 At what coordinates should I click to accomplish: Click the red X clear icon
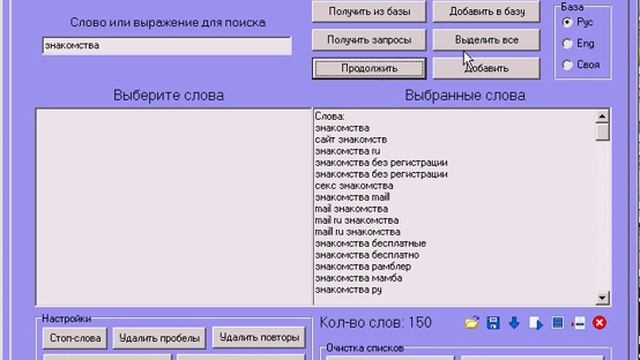pos(600,323)
